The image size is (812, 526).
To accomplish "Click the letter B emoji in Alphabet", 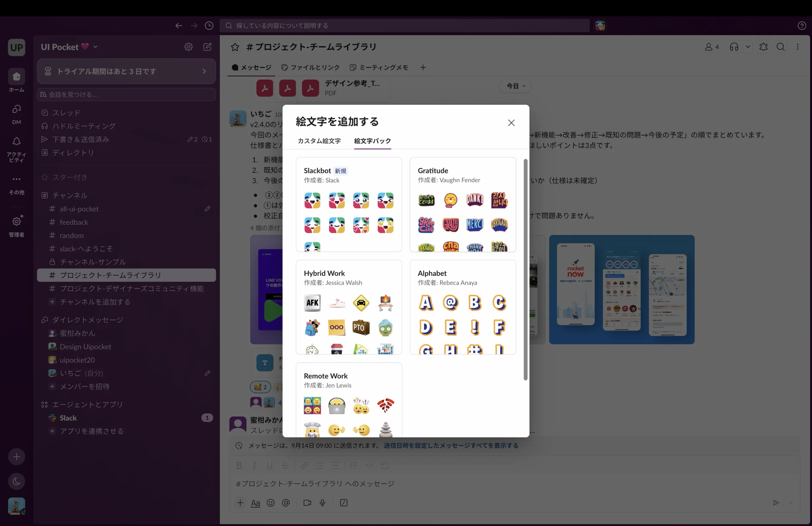I will pos(475,303).
